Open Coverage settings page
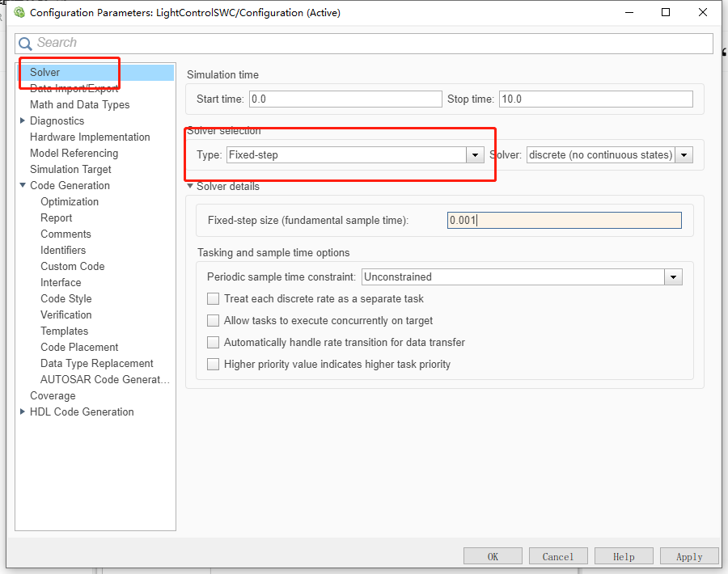Image resolution: width=728 pixels, height=574 pixels. pyautogui.click(x=53, y=396)
